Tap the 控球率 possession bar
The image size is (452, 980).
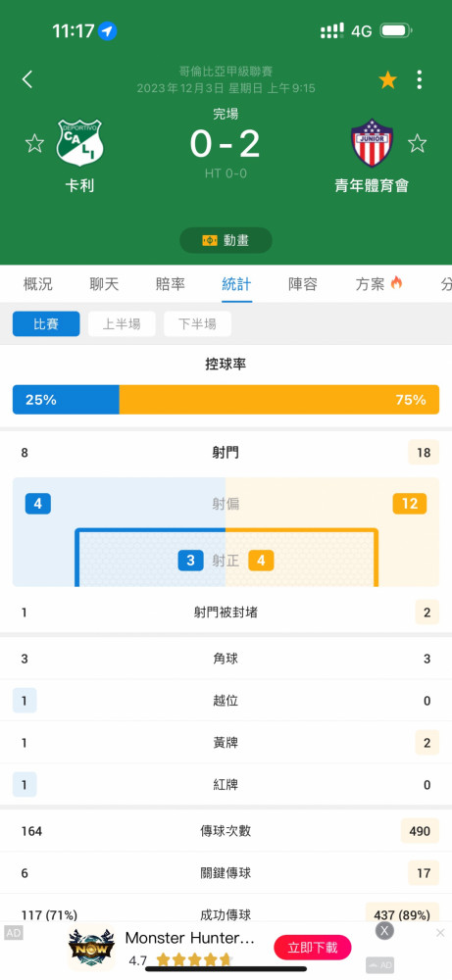(x=226, y=400)
